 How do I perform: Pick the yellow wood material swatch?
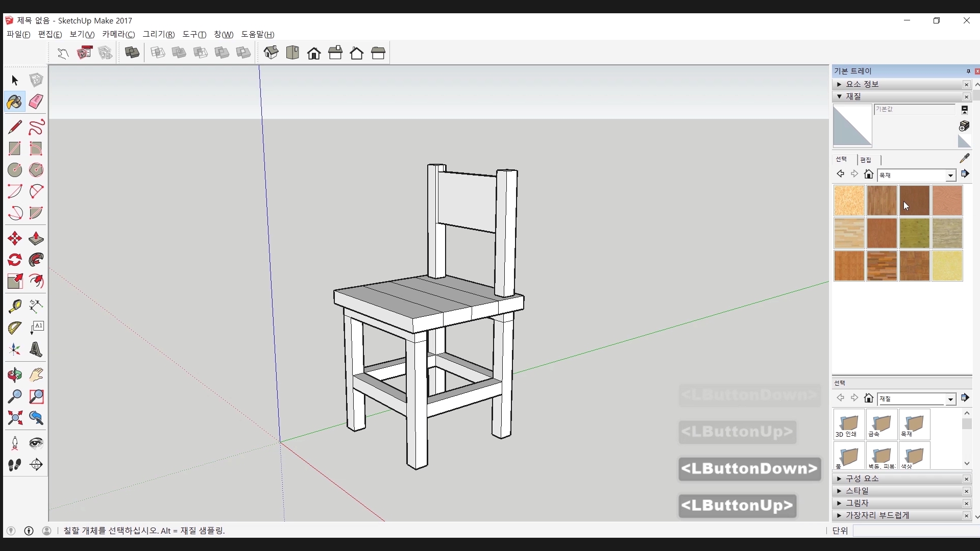(x=947, y=266)
